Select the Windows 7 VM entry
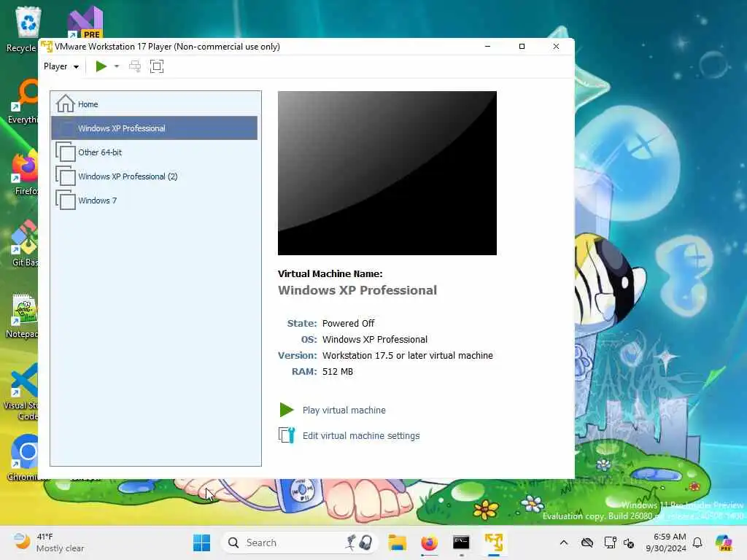Screen dimensions: 747x560 (155, 201)
